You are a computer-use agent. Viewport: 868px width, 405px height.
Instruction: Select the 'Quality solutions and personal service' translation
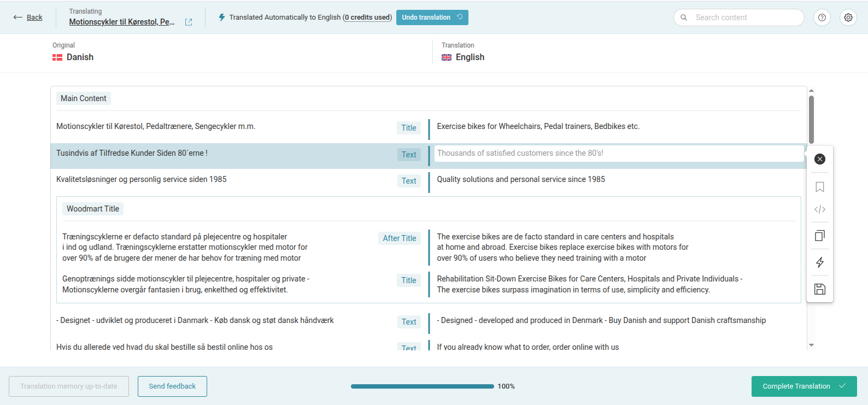pyautogui.click(x=521, y=179)
